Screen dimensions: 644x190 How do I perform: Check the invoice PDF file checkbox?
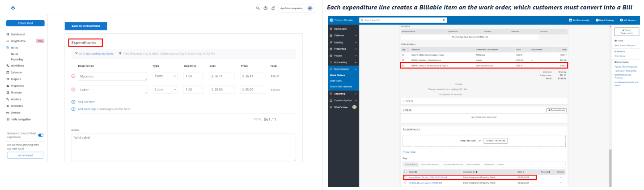(x=405, y=183)
